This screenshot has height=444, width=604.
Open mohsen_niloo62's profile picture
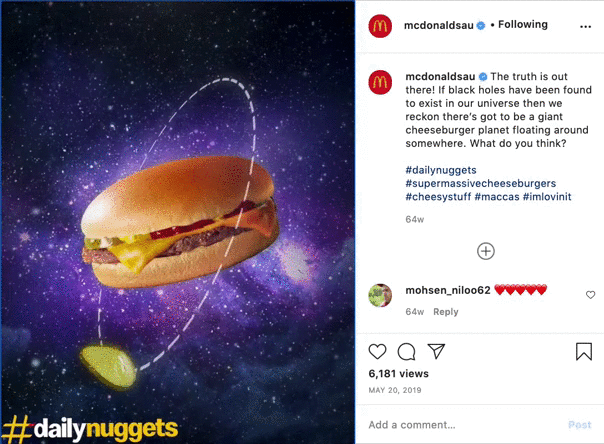click(380, 295)
